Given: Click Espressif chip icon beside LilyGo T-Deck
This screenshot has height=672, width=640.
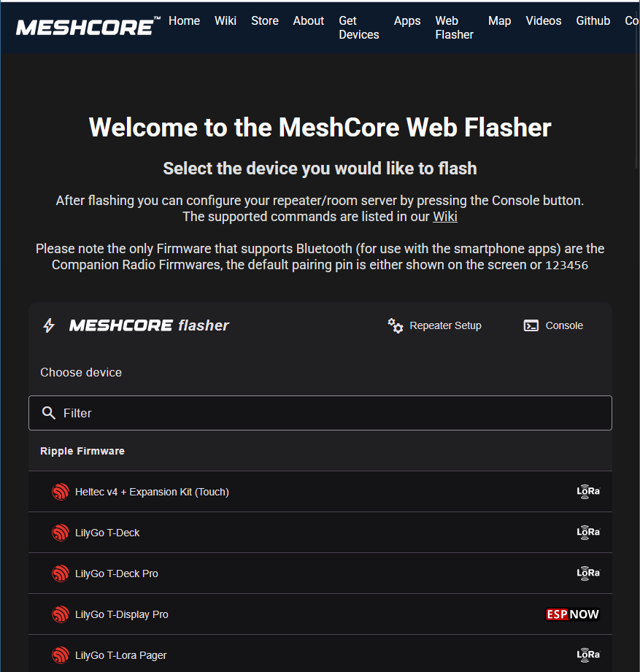Looking at the screenshot, I should (60, 533).
